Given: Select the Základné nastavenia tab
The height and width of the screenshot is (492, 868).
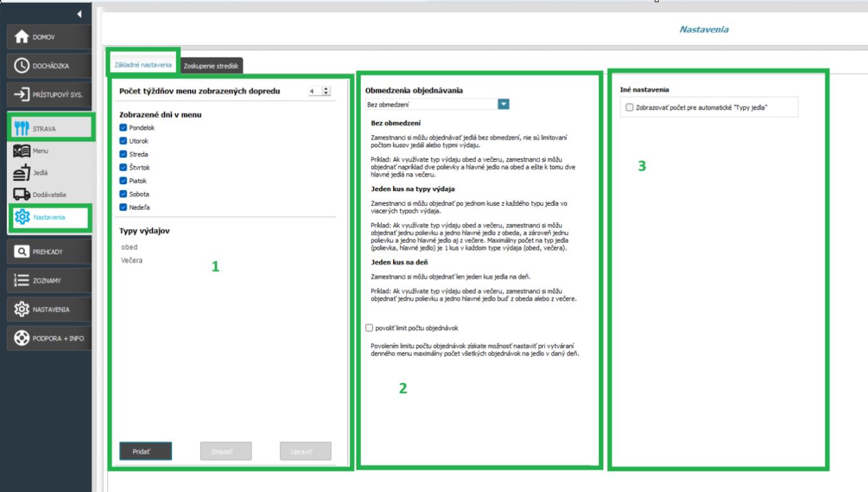Looking at the screenshot, I should point(143,65).
